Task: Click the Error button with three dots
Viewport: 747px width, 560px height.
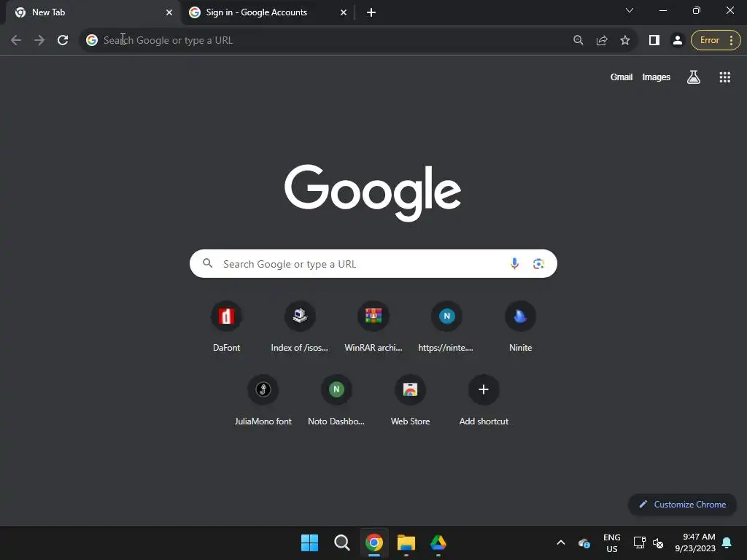Action: click(716, 40)
